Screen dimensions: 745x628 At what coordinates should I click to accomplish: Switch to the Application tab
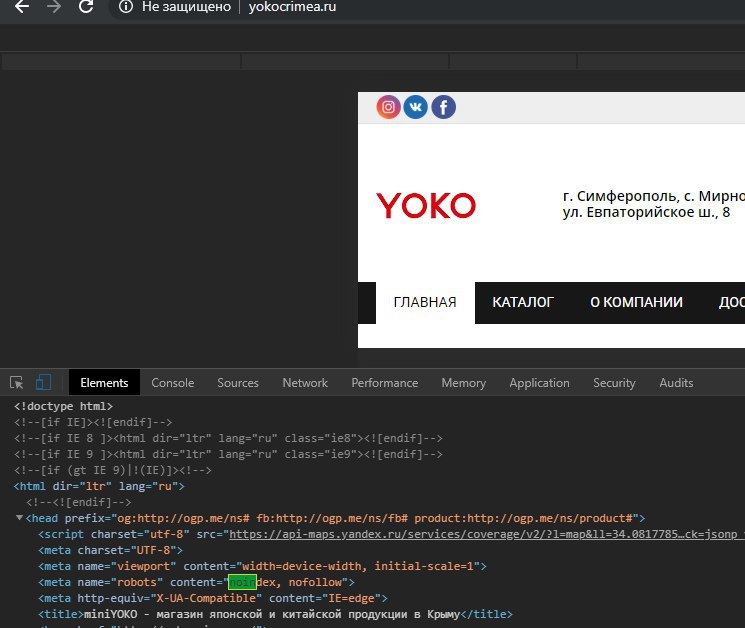click(x=539, y=383)
